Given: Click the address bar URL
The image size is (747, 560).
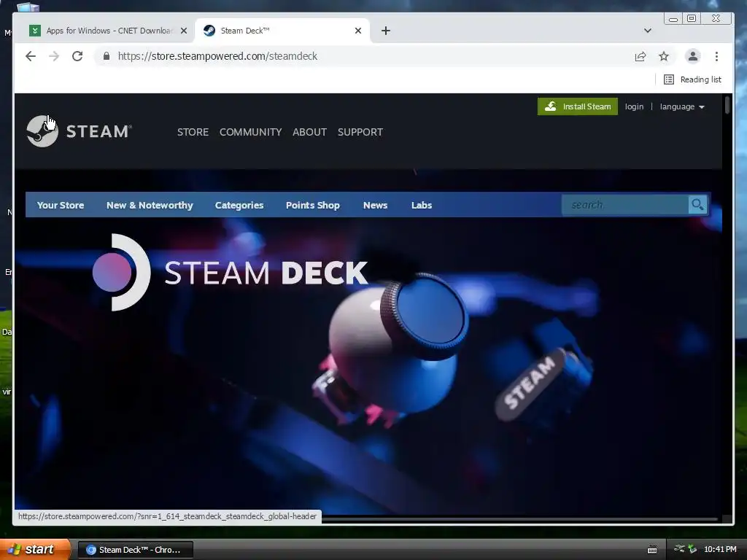Looking at the screenshot, I should pyautogui.click(x=217, y=56).
